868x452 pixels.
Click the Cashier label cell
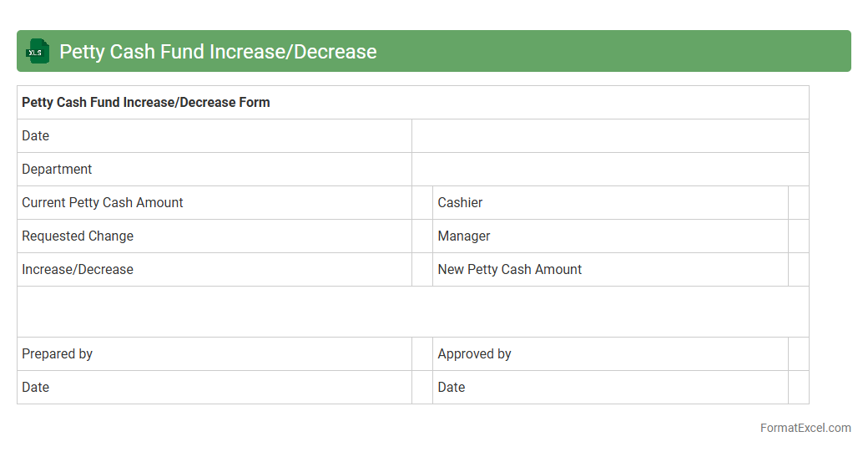point(609,203)
